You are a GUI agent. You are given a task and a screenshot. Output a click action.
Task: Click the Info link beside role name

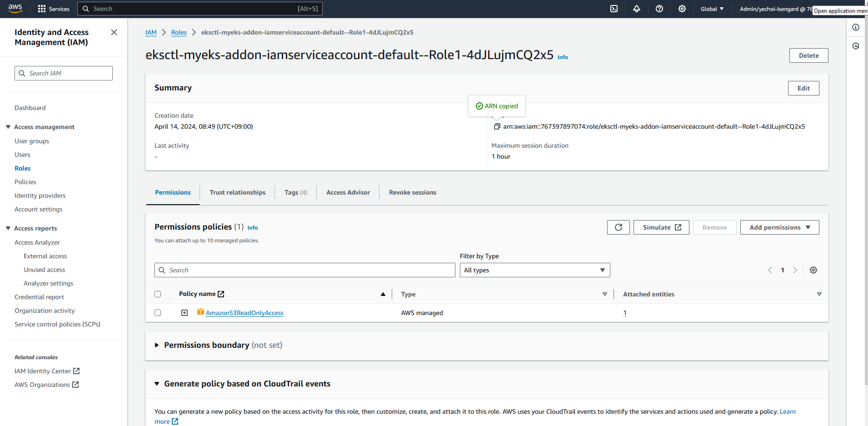point(563,57)
